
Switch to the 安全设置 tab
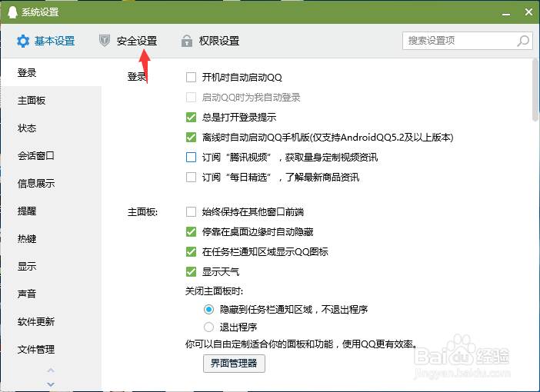[x=128, y=41]
